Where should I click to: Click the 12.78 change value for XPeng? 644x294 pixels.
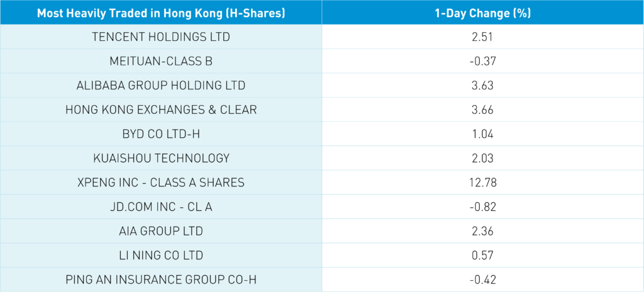[482, 183]
